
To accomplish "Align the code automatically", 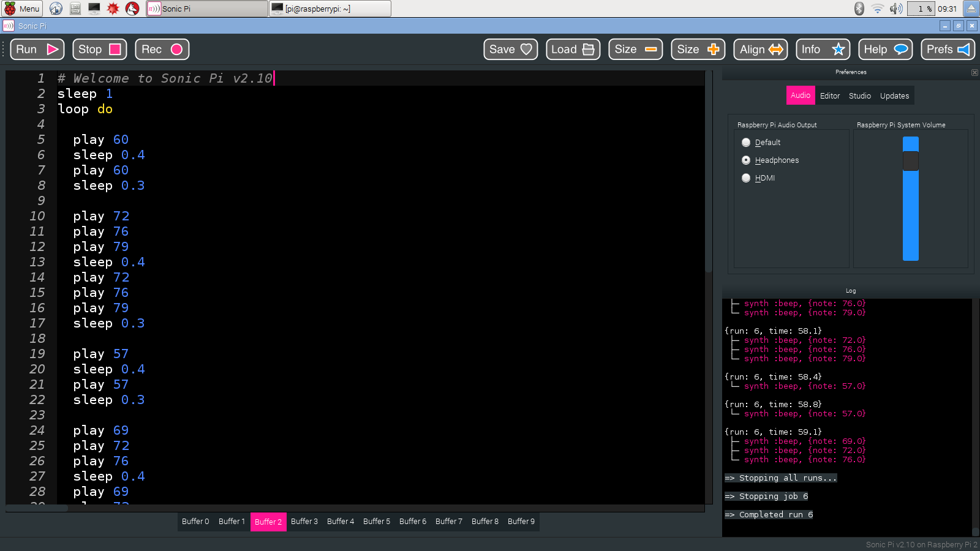I will coord(761,50).
